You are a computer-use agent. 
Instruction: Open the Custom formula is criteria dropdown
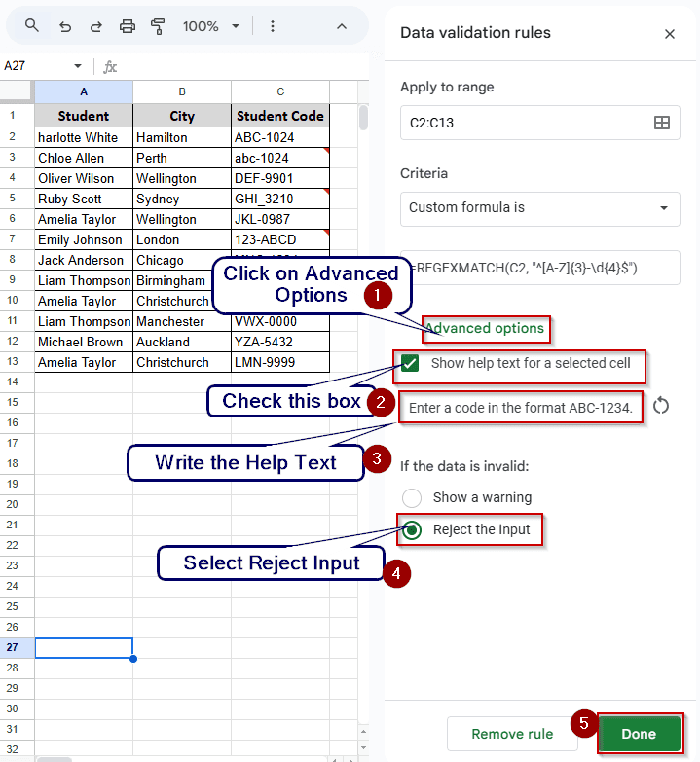coord(539,208)
